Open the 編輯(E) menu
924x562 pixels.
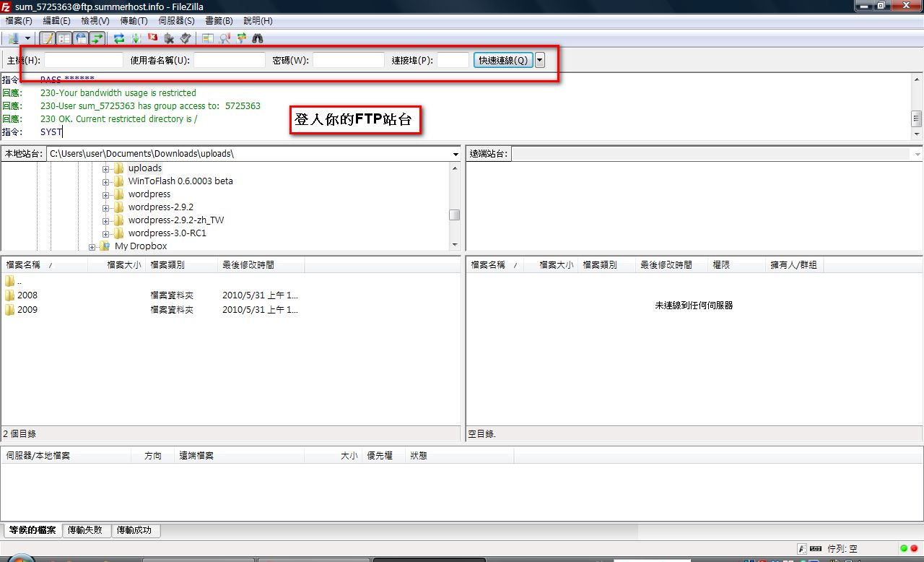pyautogui.click(x=57, y=21)
